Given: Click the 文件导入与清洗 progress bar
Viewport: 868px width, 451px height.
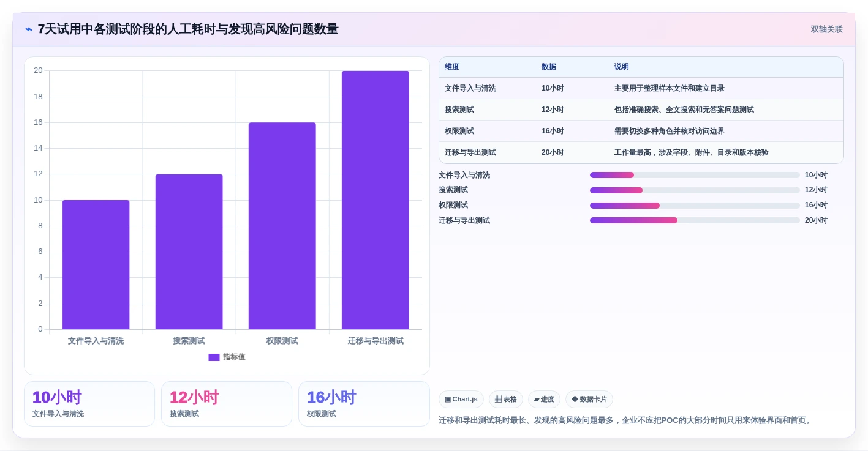Looking at the screenshot, I should pyautogui.click(x=695, y=175).
